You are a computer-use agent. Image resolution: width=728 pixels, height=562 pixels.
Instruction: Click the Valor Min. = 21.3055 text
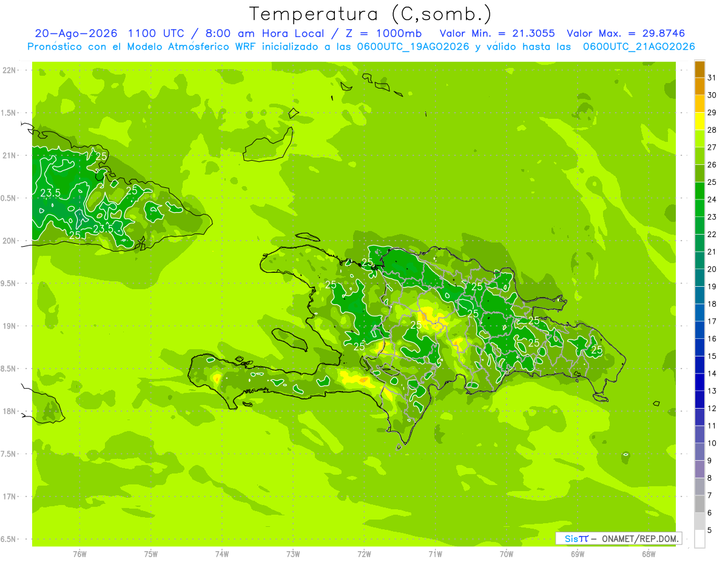[497, 33]
